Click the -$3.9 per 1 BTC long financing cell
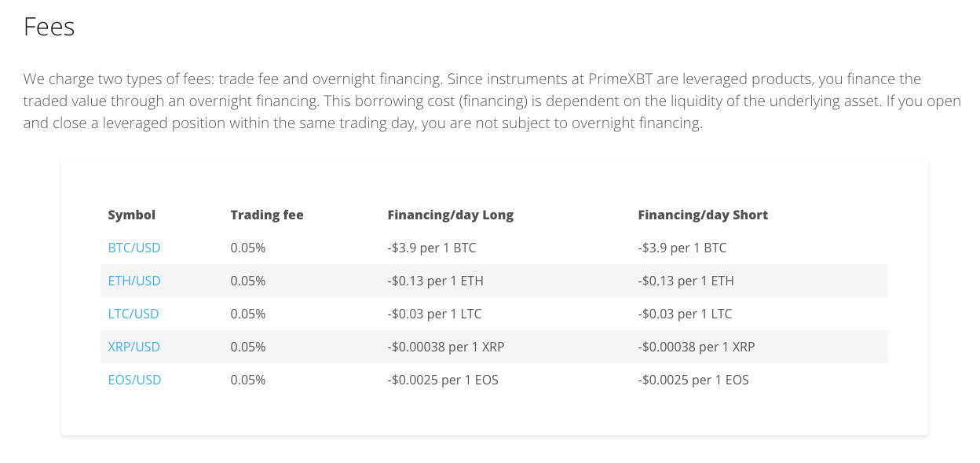980x463 pixels. click(432, 248)
